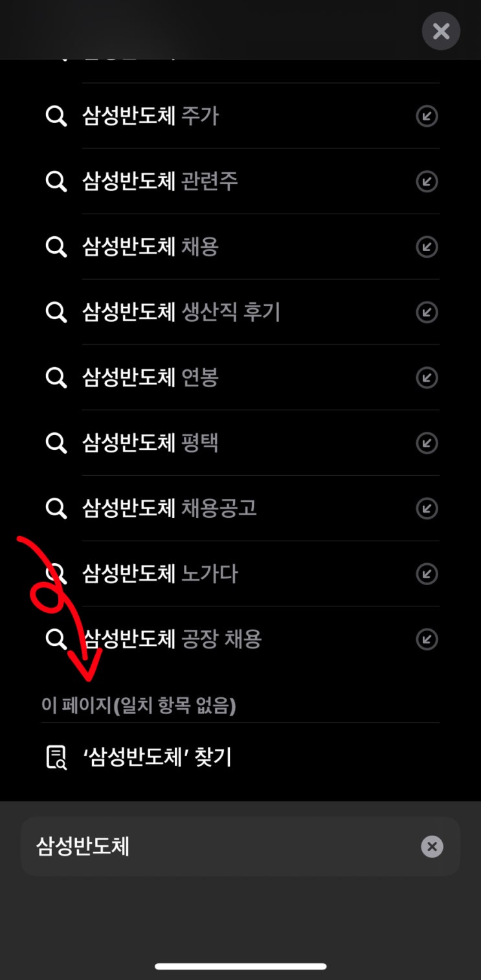
Task: Click '삼성반도체' 찾기 to find on page
Action: coord(157,757)
